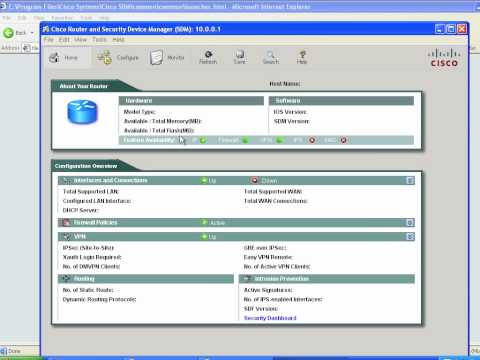The width and height of the screenshot is (480, 360).
Task: Click the Total Supported WAN label
Action: pyautogui.click(x=273, y=191)
